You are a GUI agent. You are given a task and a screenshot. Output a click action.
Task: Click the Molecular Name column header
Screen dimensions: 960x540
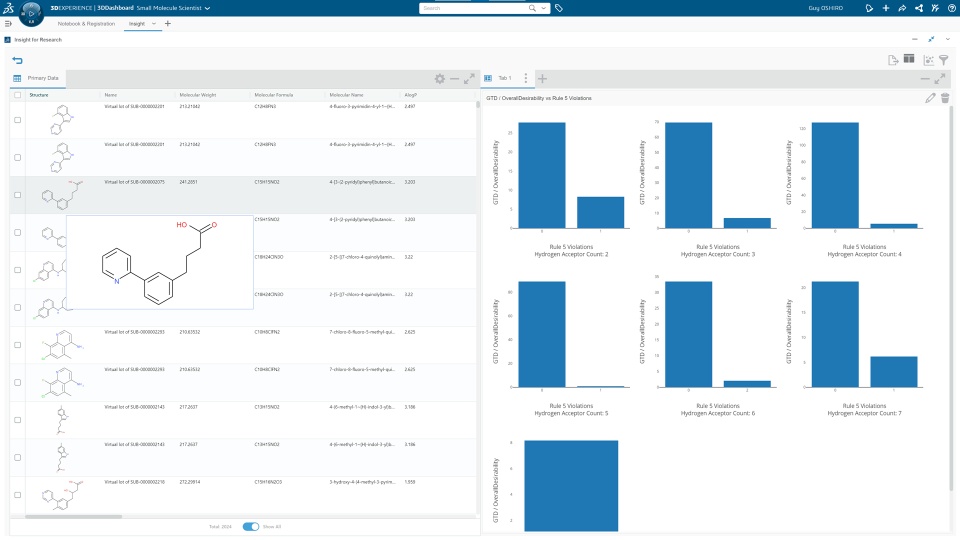tap(347, 95)
